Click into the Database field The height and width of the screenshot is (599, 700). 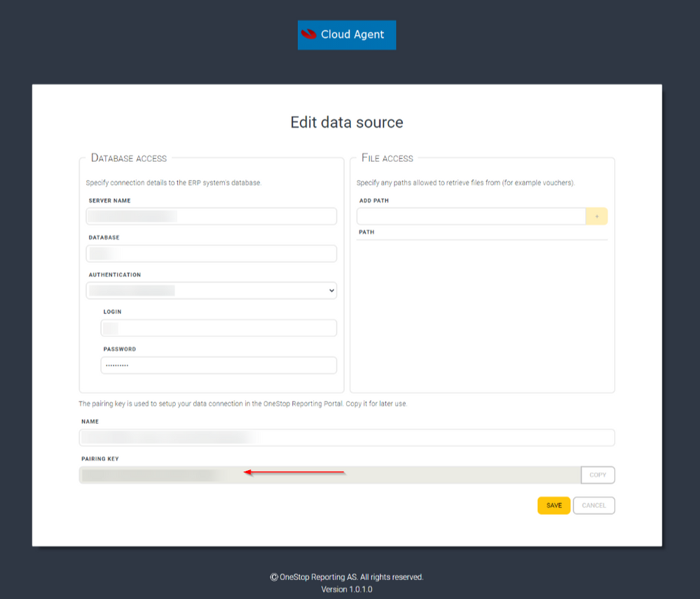pyautogui.click(x=211, y=254)
